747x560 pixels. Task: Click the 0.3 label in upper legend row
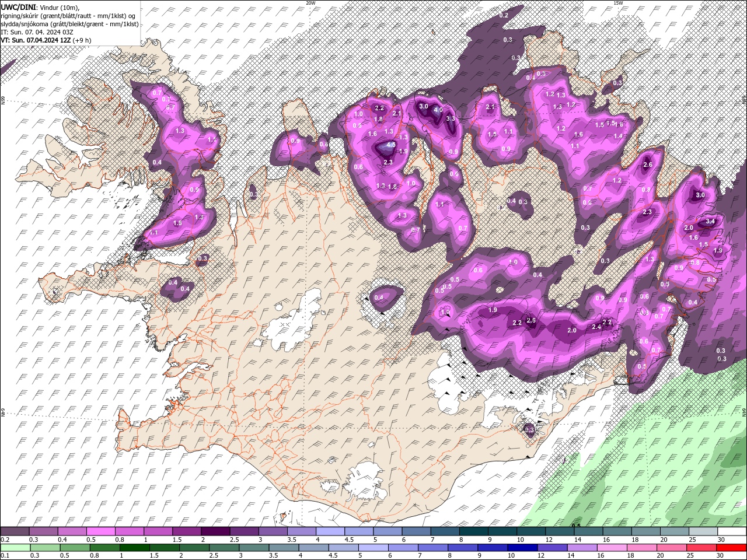tap(34, 540)
